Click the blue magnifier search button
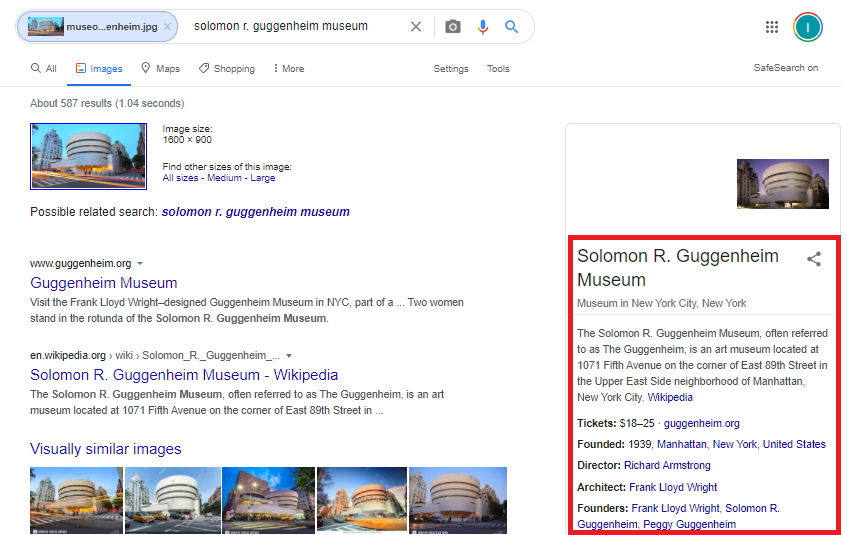Screen dimensions: 847x535 (511, 26)
